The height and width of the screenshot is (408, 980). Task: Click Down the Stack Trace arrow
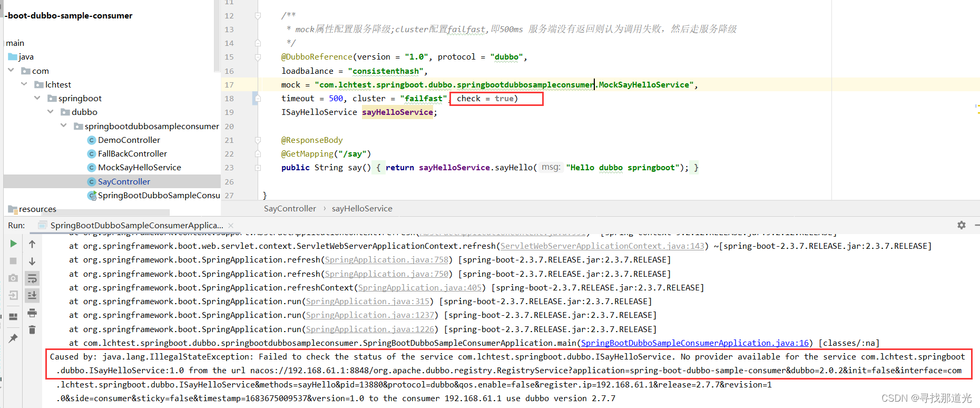(x=32, y=261)
